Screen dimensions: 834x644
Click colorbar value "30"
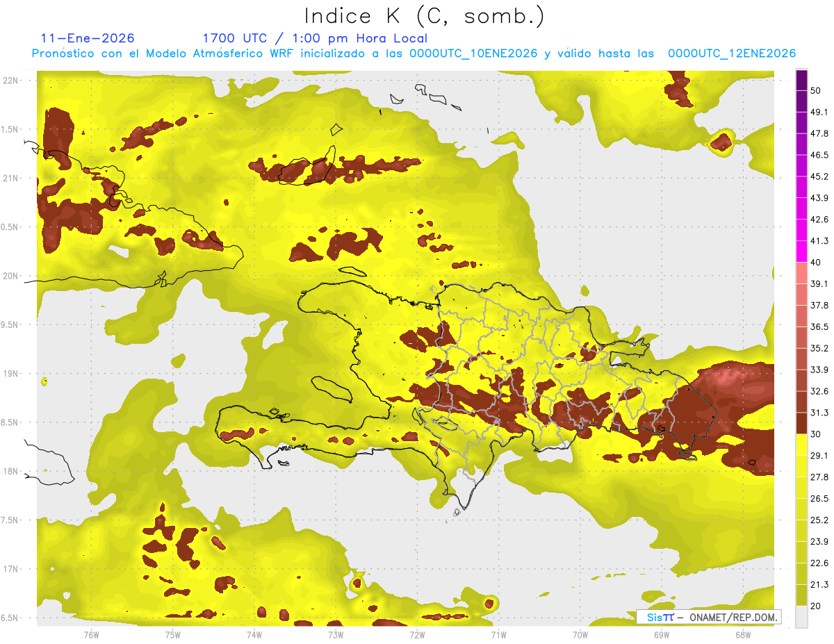[x=815, y=434]
